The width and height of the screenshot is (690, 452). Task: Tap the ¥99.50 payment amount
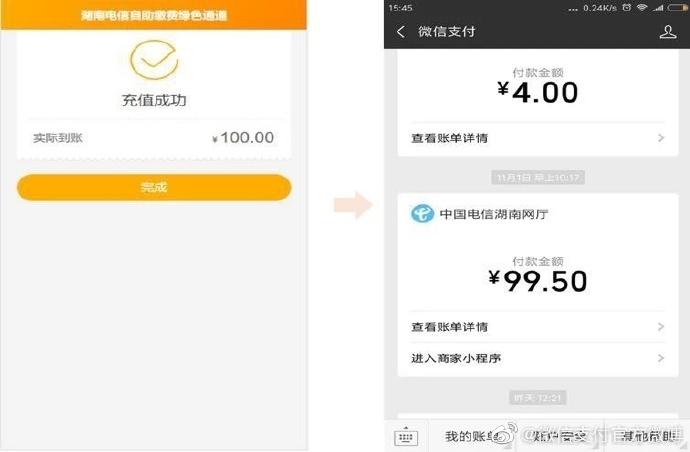coord(538,281)
